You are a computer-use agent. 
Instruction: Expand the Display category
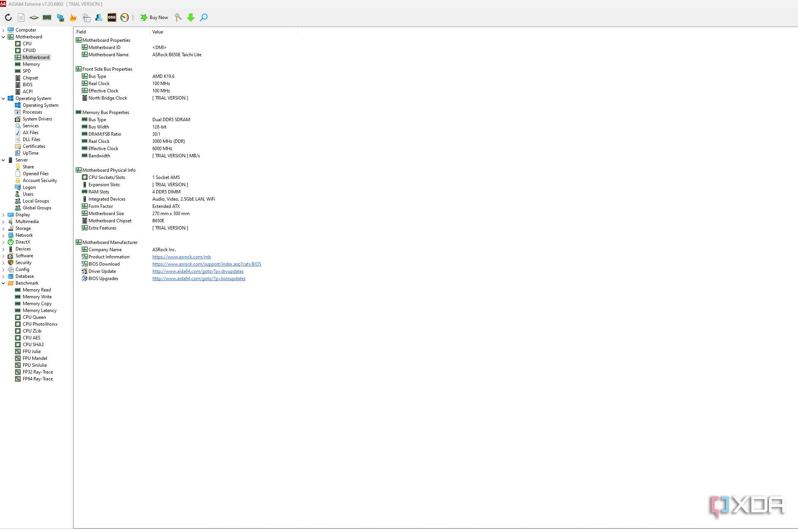(3, 215)
